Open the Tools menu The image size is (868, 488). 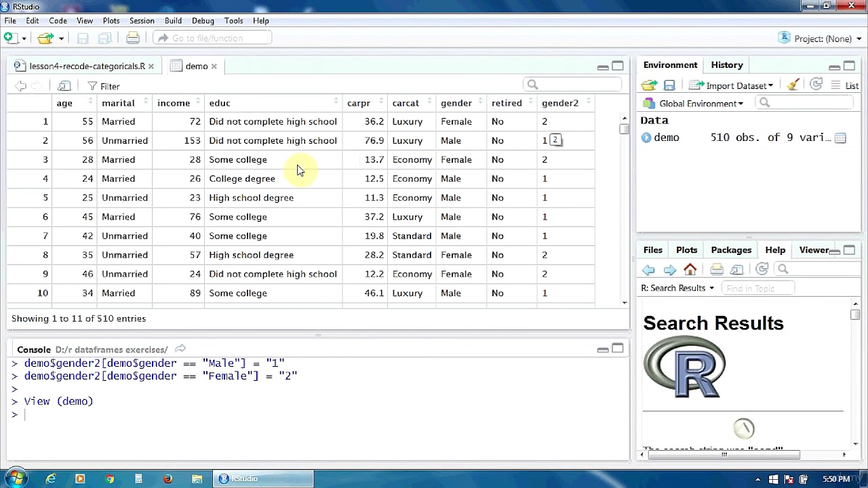tap(233, 21)
